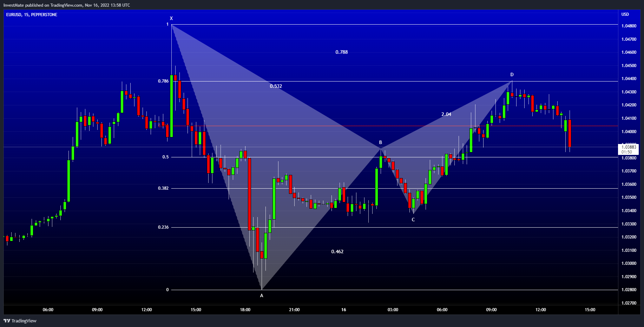Click the 06:00 label at time axis left
This screenshot has width=644, height=327.
point(48,310)
